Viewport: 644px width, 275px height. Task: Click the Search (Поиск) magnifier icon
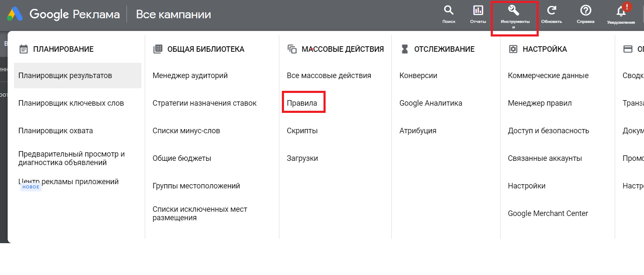coord(448,10)
